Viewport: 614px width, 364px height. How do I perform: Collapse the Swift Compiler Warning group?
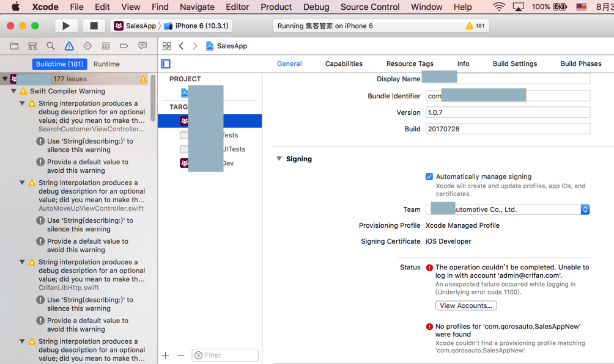point(13,91)
